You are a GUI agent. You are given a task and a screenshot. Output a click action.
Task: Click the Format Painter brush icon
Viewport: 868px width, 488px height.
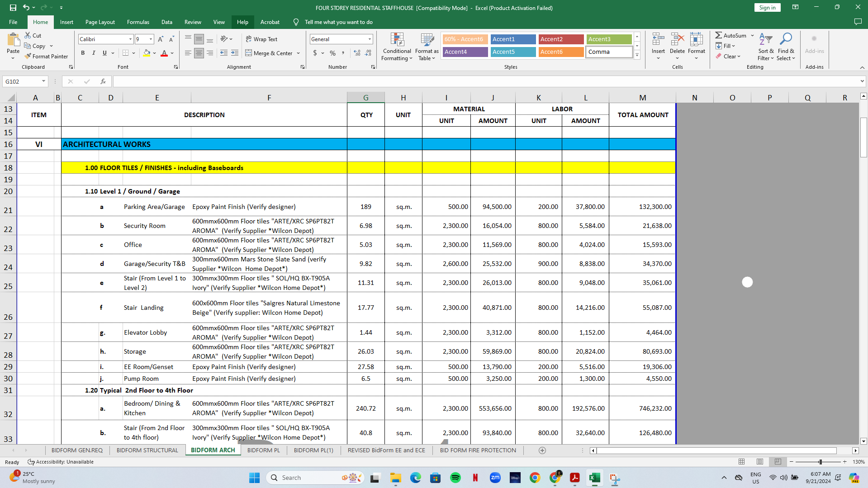tap(28, 57)
